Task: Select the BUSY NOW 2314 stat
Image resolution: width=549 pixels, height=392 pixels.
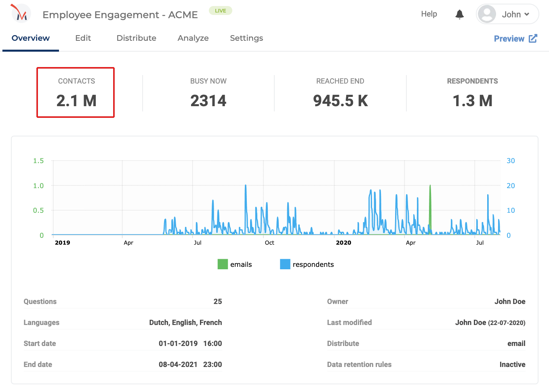Action: 208,93
